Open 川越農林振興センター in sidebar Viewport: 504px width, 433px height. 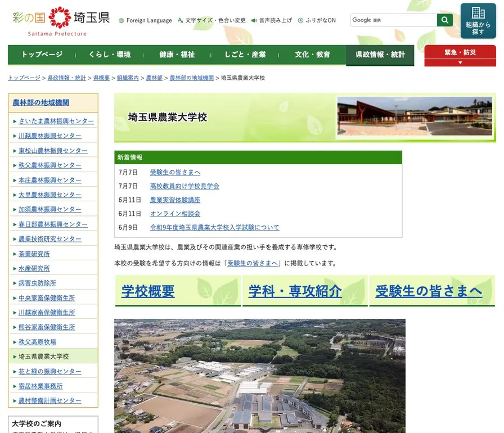pyautogui.click(x=50, y=136)
